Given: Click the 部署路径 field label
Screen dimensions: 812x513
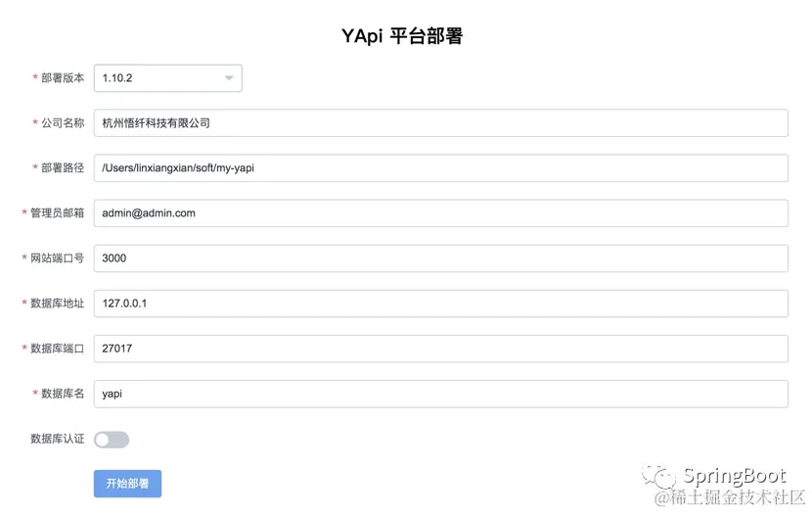Looking at the screenshot, I should click(63, 167).
